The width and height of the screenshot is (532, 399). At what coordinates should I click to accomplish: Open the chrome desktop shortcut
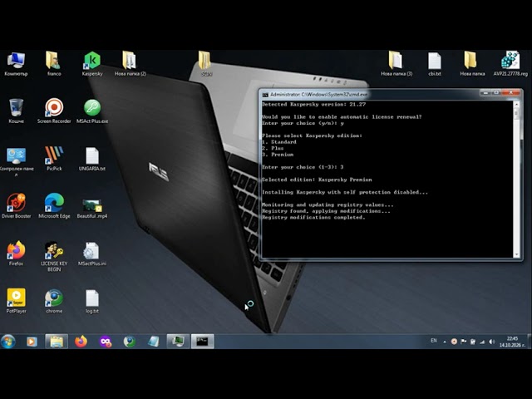54,301
